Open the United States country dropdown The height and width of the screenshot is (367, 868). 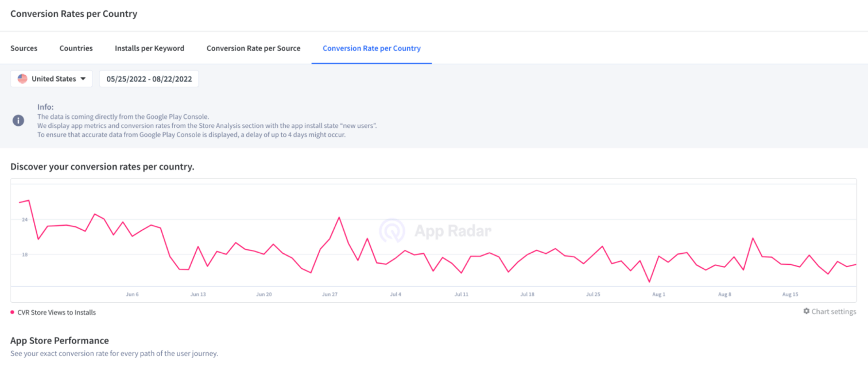pyautogui.click(x=51, y=79)
